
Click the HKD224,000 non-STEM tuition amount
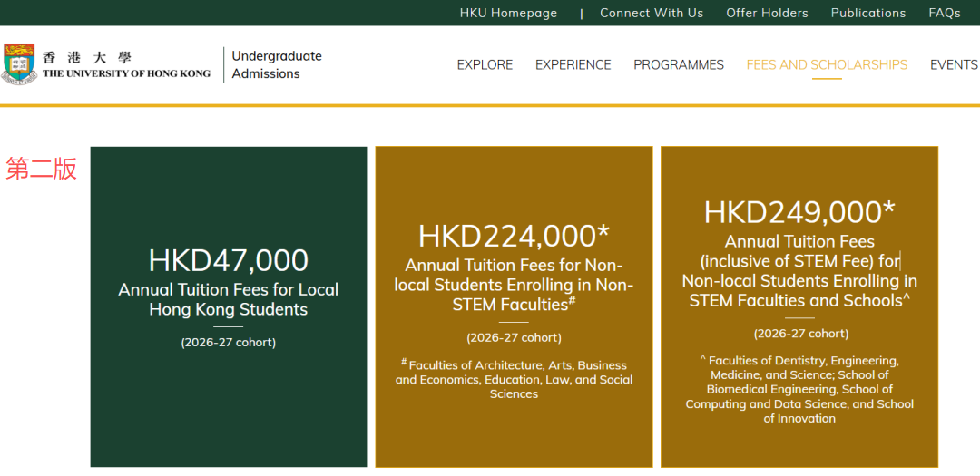[514, 236]
